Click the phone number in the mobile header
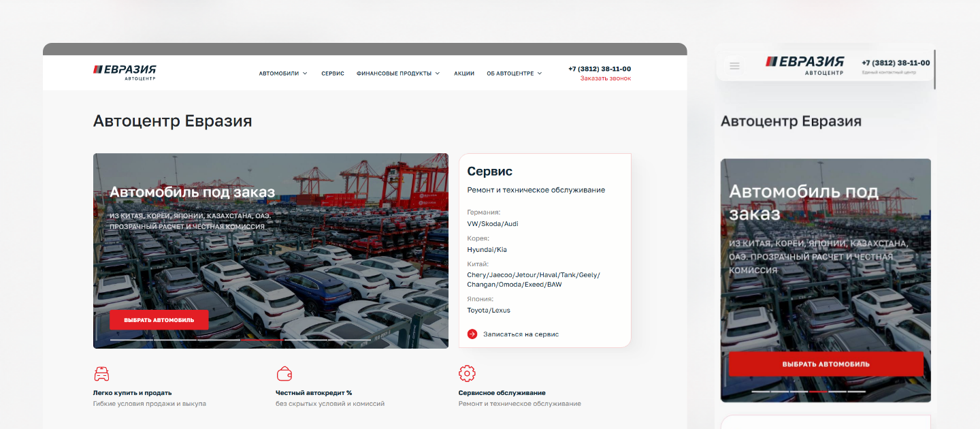 click(x=896, y=63)
